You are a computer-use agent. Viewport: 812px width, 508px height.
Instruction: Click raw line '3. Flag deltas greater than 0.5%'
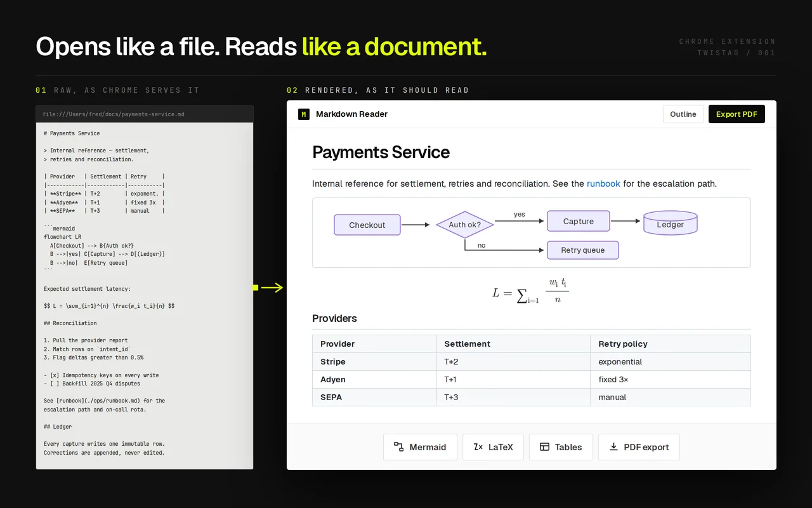pyautogui.click(x=93, y=358)
